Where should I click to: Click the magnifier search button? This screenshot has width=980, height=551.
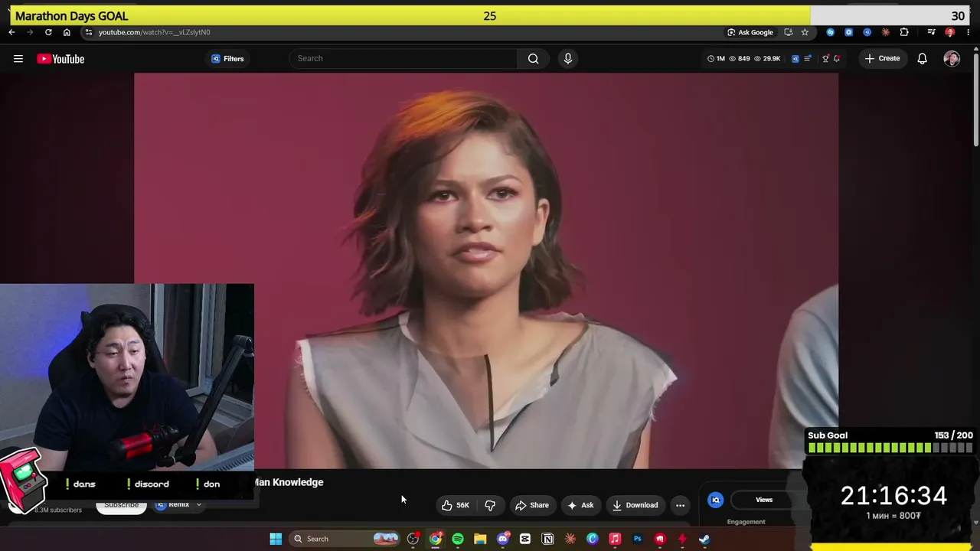(533, 58)
